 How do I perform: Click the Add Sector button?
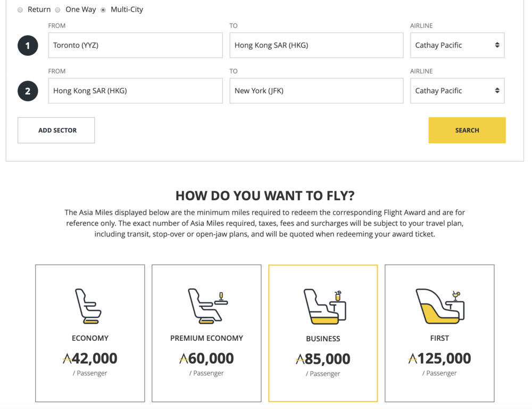(56, 130)
